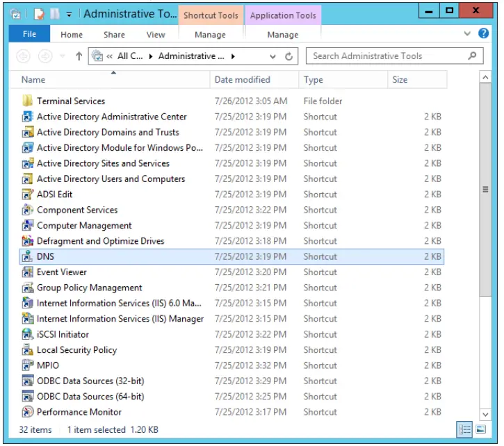Focus the Search Administrative Tools box
Screen dimensions: 504x446
click(394, 56)
